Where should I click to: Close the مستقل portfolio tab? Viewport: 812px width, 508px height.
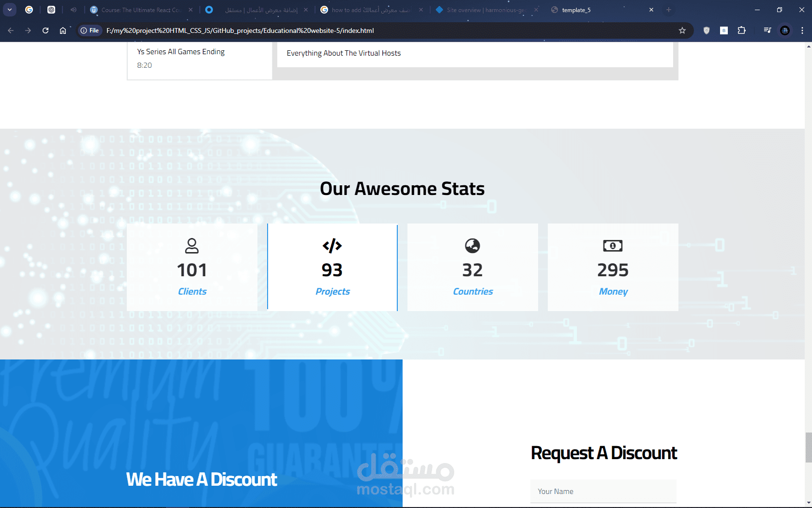(x=306, y=10)
